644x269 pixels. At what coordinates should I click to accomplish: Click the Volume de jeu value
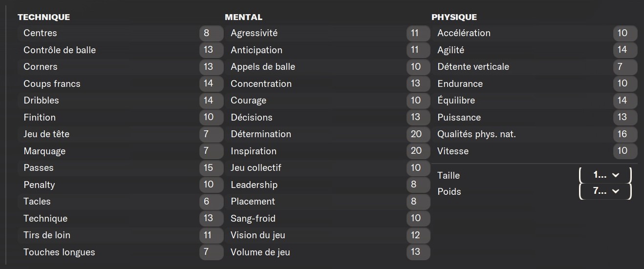click(x=418, y=252)
